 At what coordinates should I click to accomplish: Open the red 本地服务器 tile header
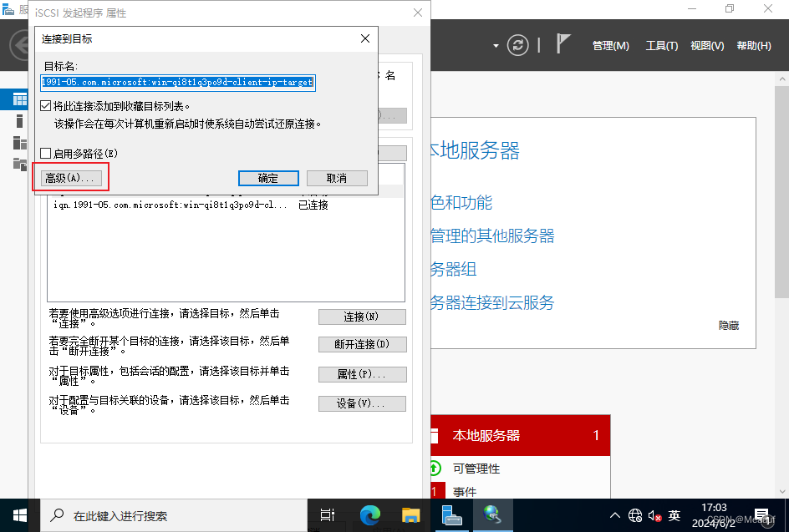pos(521,435)
